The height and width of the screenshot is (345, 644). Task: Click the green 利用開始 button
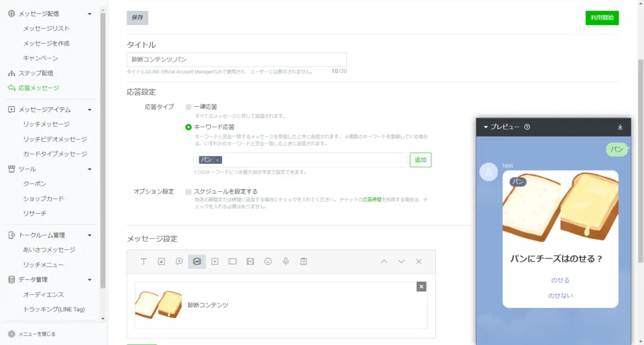click(x=602, y=18)
